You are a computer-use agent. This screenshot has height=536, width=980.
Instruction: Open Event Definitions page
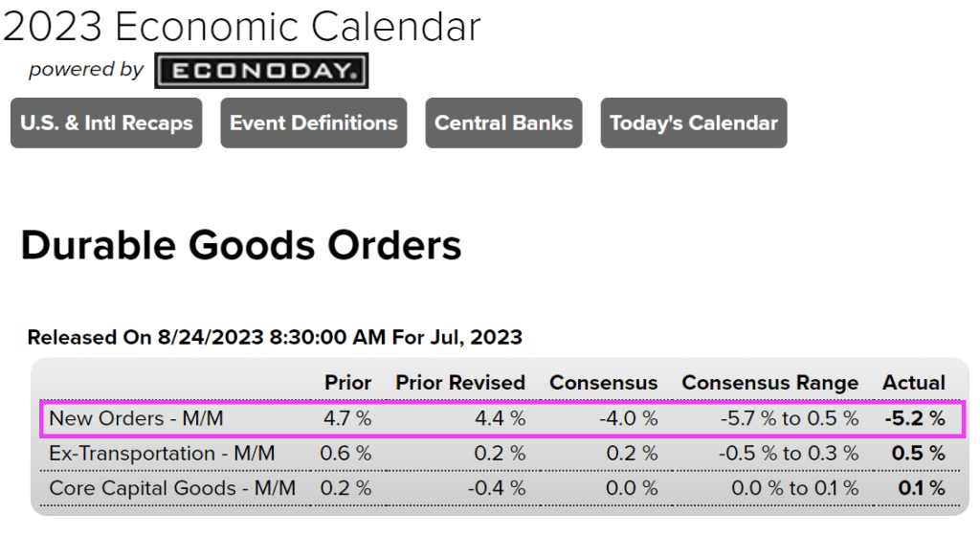[313, 123]
